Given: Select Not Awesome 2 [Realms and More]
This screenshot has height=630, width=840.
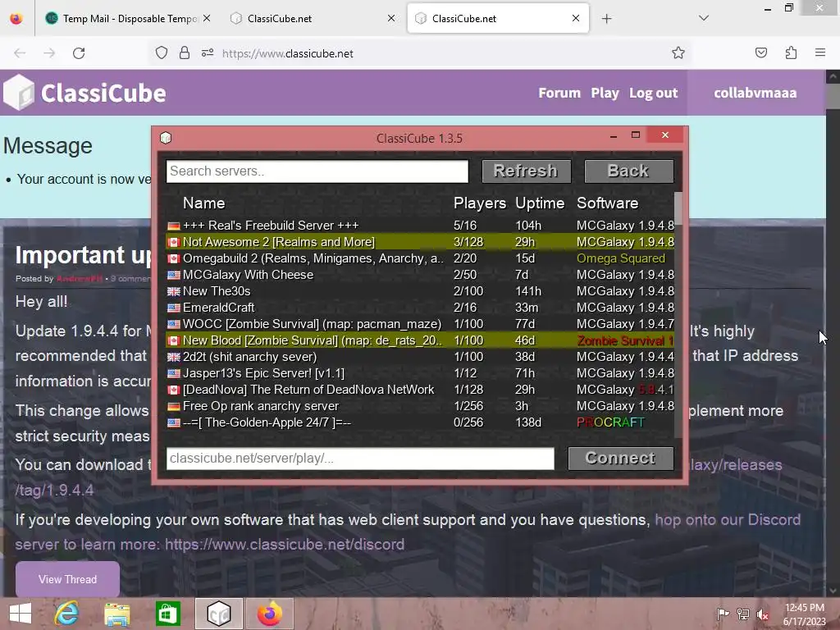Looking at the screenshot, I should (419, 242).
